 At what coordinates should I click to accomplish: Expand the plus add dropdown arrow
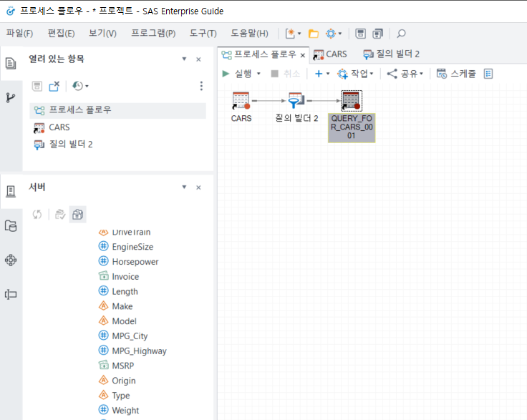click(x=328, y=74)
